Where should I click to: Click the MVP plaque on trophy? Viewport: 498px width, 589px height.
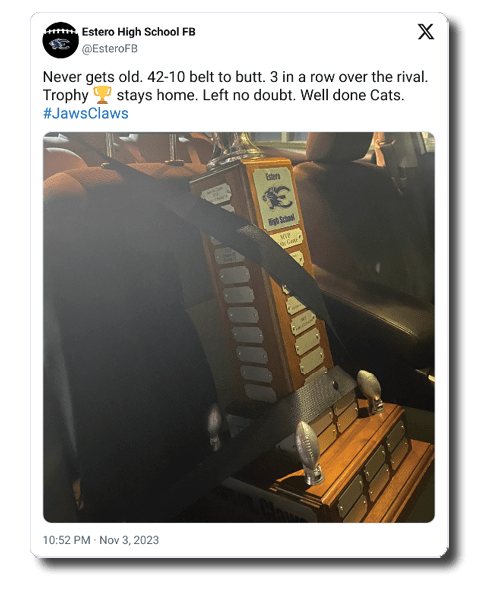tap(288, 239)
